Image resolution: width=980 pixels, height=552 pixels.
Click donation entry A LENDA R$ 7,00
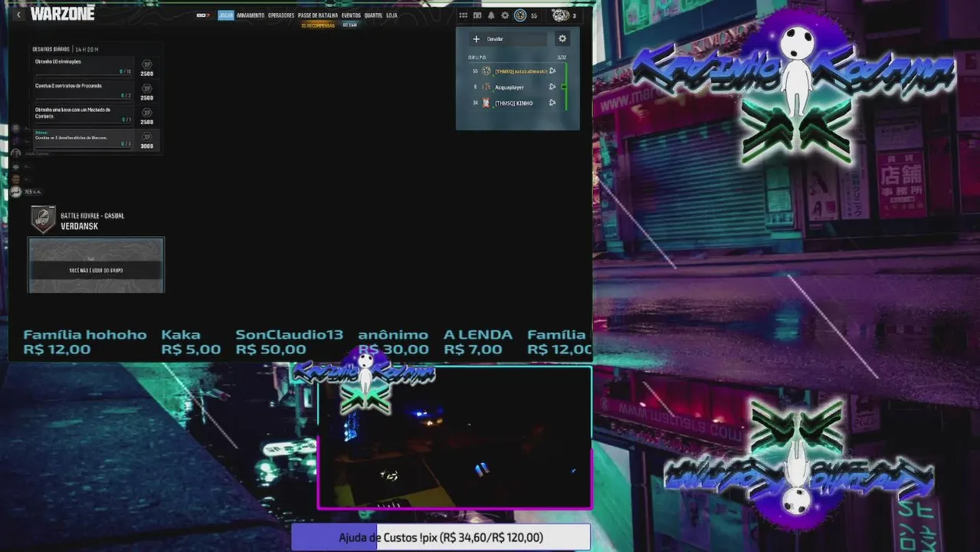coord(478,342)
